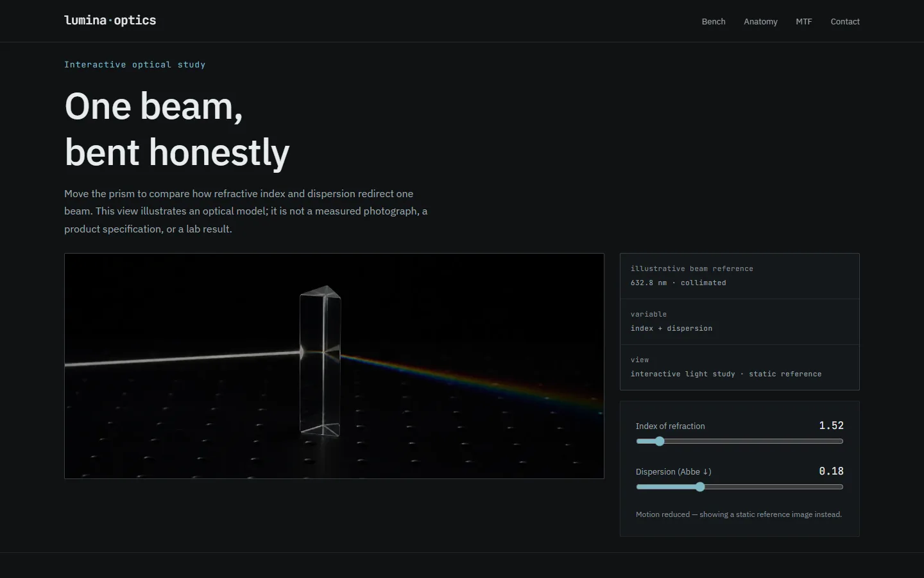Viewport: 924px width, 578px height.
Task: Click the 'One beam, bent honestly' heading
Action: 177,130
